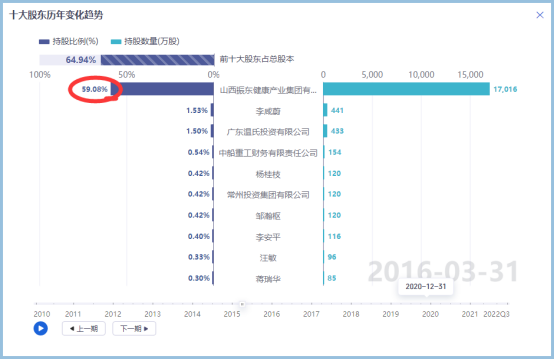This screenshot has height=360, width=554.
Task: Click the 17,016 share count label
Action: [505, 89]
